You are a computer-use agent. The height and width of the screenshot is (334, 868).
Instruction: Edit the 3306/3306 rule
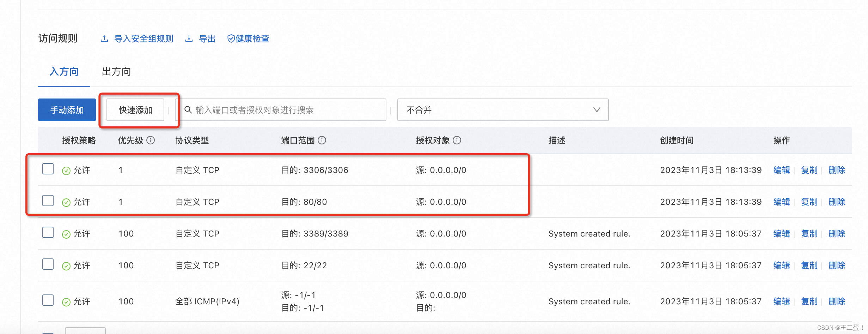pos(782,170)
